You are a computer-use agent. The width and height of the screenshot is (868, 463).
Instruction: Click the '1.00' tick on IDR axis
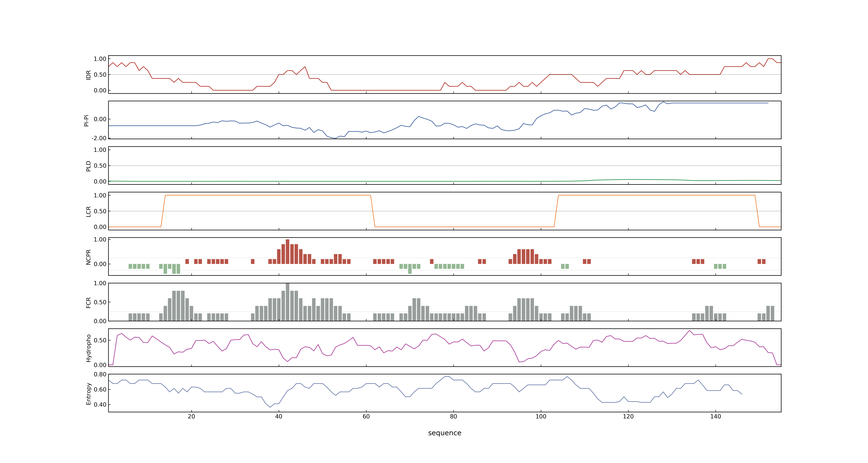(x=100, y=59)
